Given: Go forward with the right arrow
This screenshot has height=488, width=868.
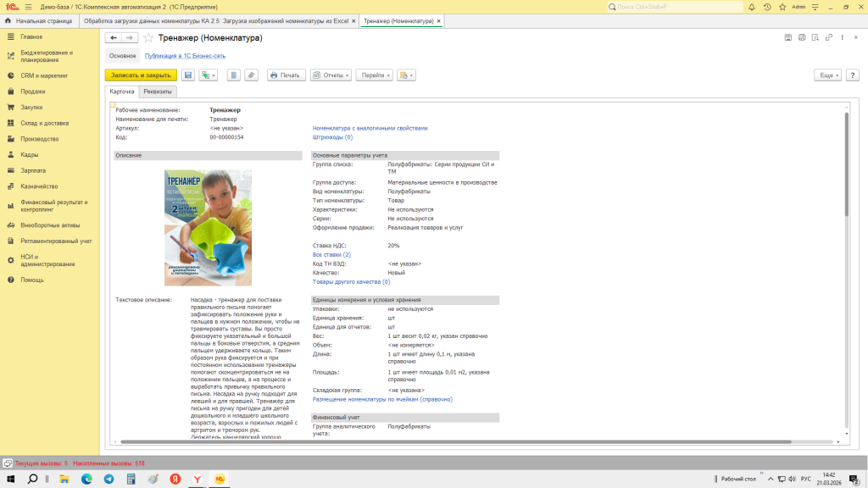Looking at the screenshot, I should (130, 37).
